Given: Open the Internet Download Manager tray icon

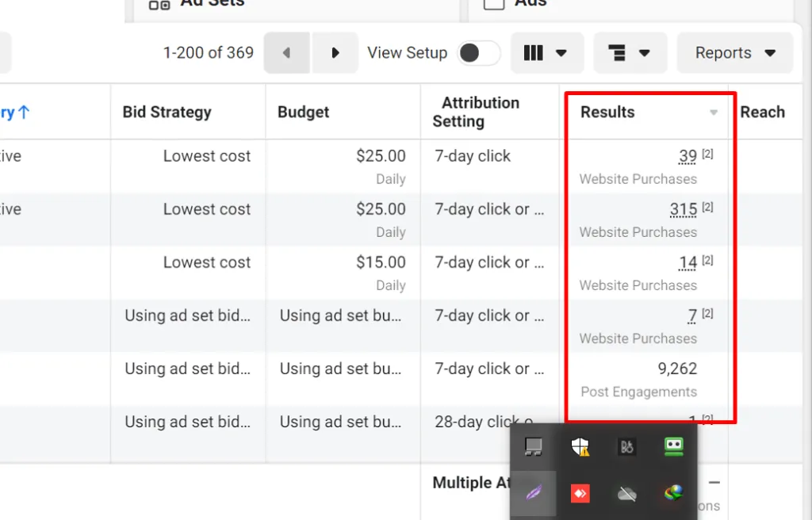Looking at the screenshot, I should click(x=673, y=493).
